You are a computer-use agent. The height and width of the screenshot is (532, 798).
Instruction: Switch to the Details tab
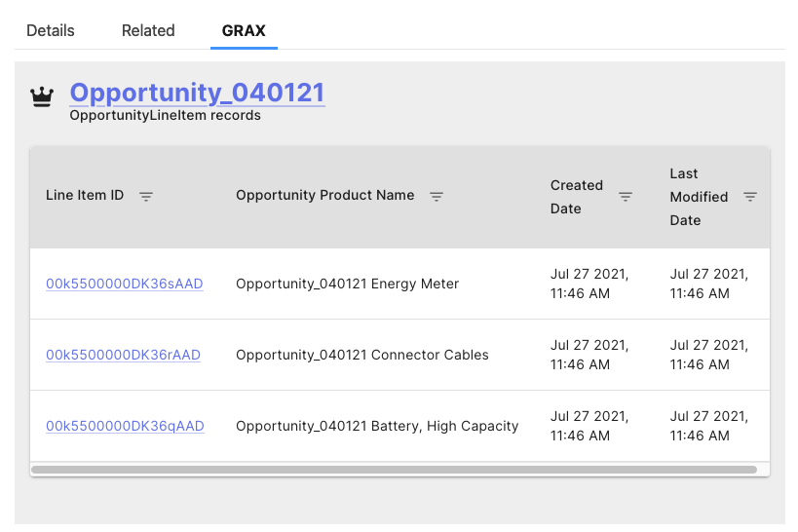click(51, 30)
